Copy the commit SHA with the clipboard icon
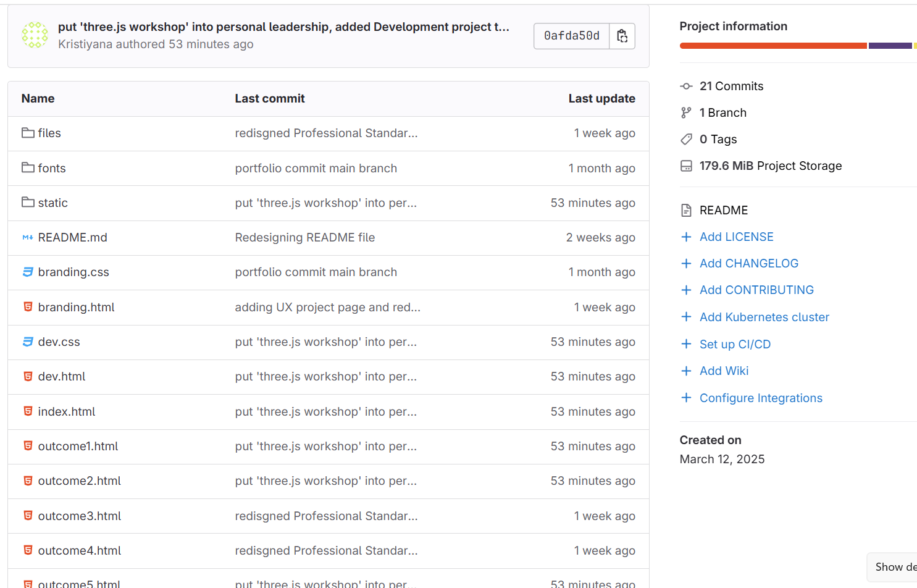917x588 pixels. click(622, 36)
